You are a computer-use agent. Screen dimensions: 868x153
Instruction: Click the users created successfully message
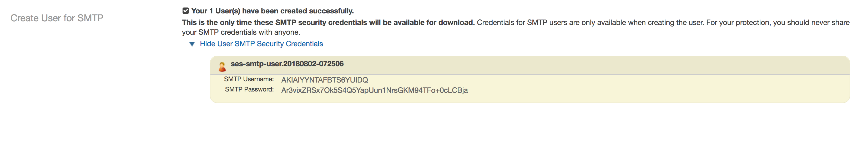point(272,11)
